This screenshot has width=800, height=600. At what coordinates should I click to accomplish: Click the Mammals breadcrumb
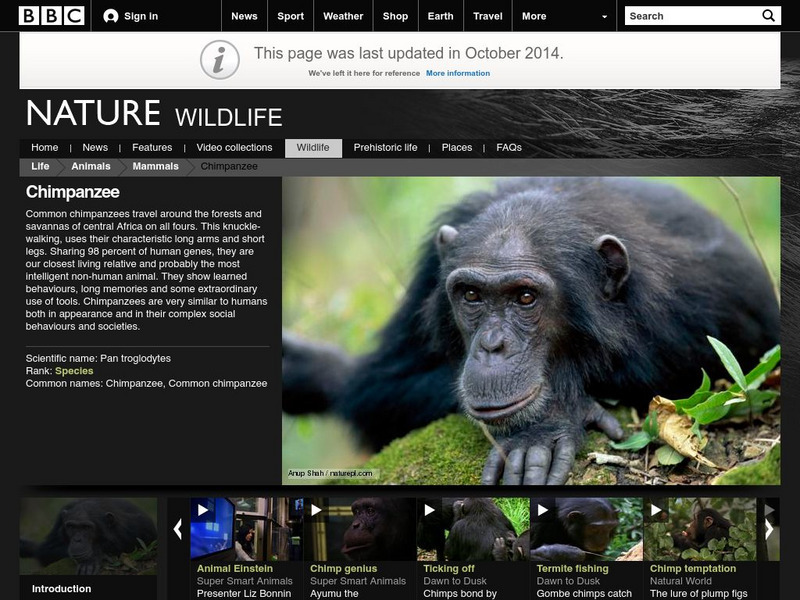point(156,166)
